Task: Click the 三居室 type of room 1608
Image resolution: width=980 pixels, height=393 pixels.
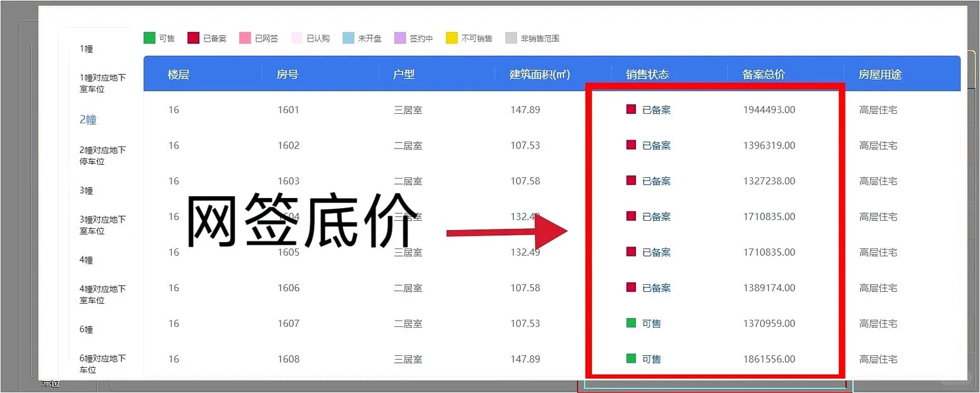Action: point(408,359)
